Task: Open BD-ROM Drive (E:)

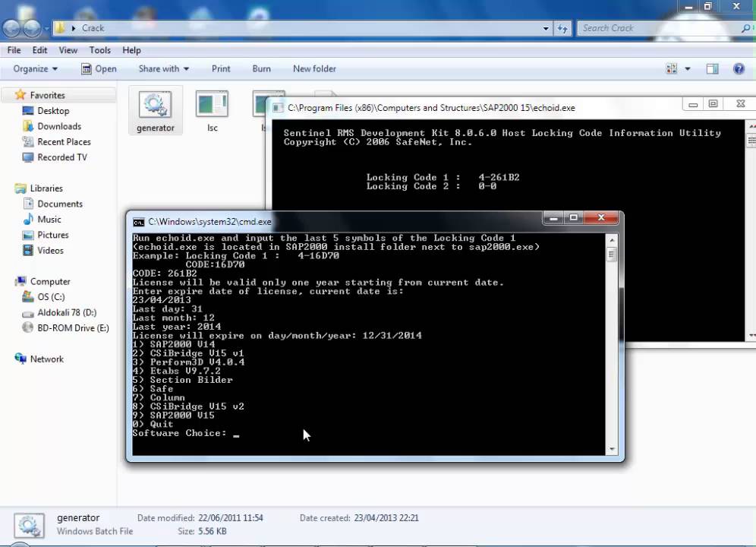Action: tap(73, 327)
